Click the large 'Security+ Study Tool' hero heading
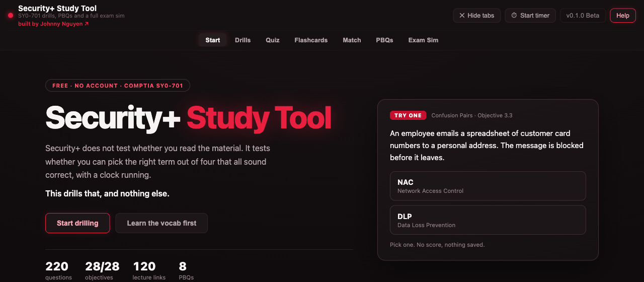This screenshot has height=282, width=644. pyautogui.click(x=188, y=118)
